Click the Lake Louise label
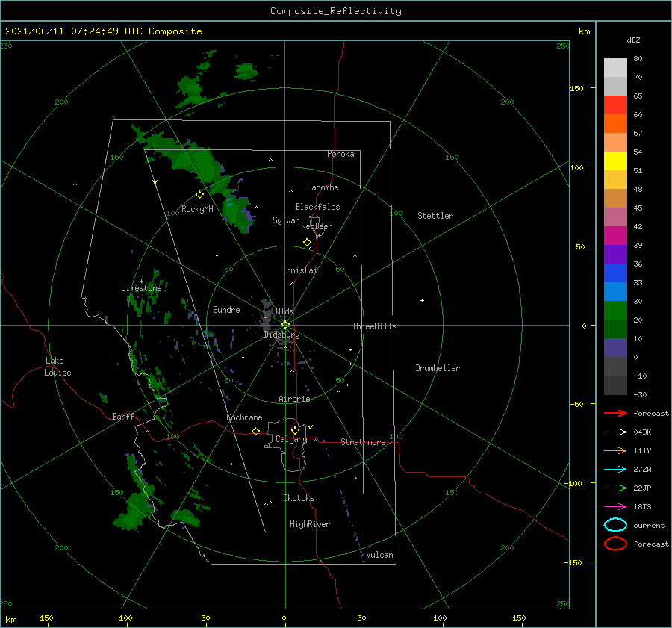 click(57, 367)
